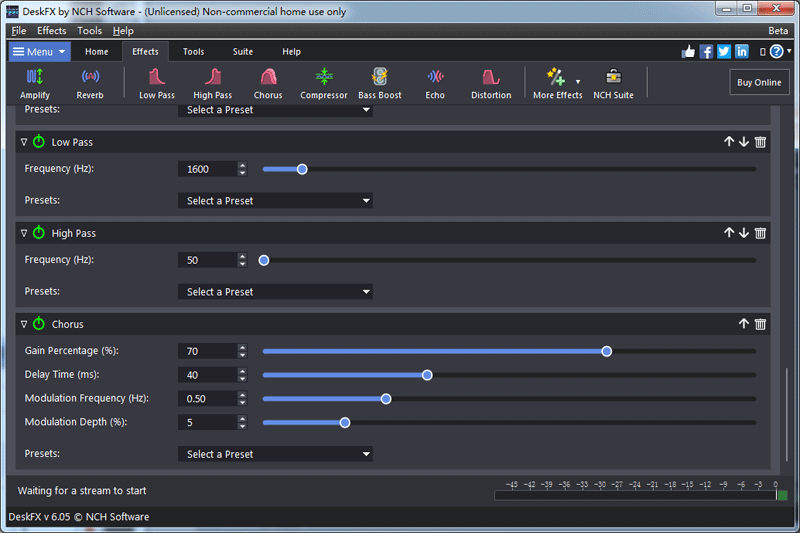
Task: Click the Buy Online button
Action: tap(759, 82)
